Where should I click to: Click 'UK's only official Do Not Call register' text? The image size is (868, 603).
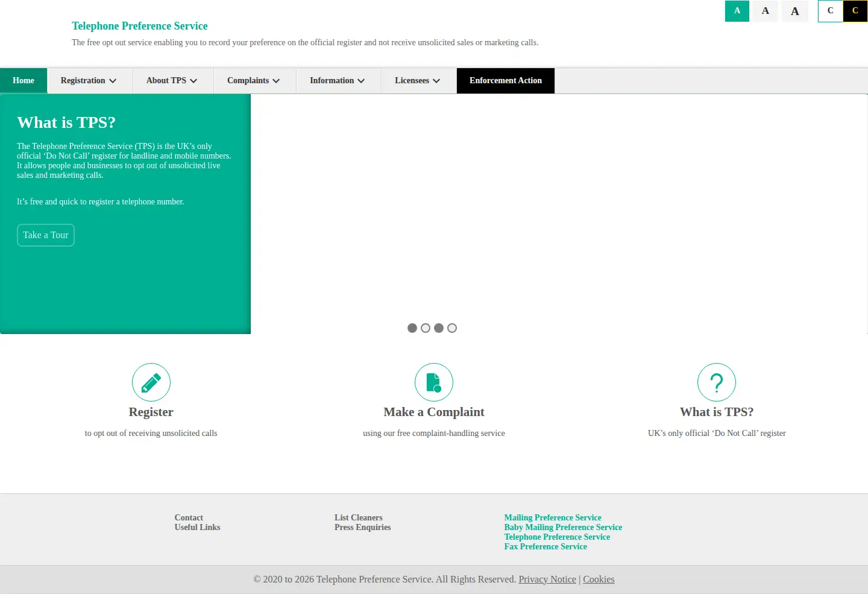pyautogui.click(x=717, y=433)
